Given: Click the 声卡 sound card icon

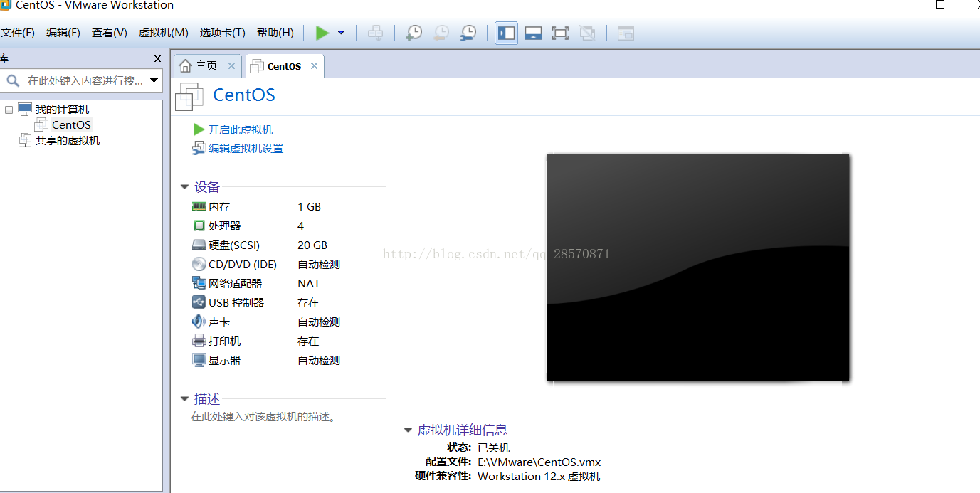Looking at the screenshot, I should pyautogui.click(x=199, y=322).
